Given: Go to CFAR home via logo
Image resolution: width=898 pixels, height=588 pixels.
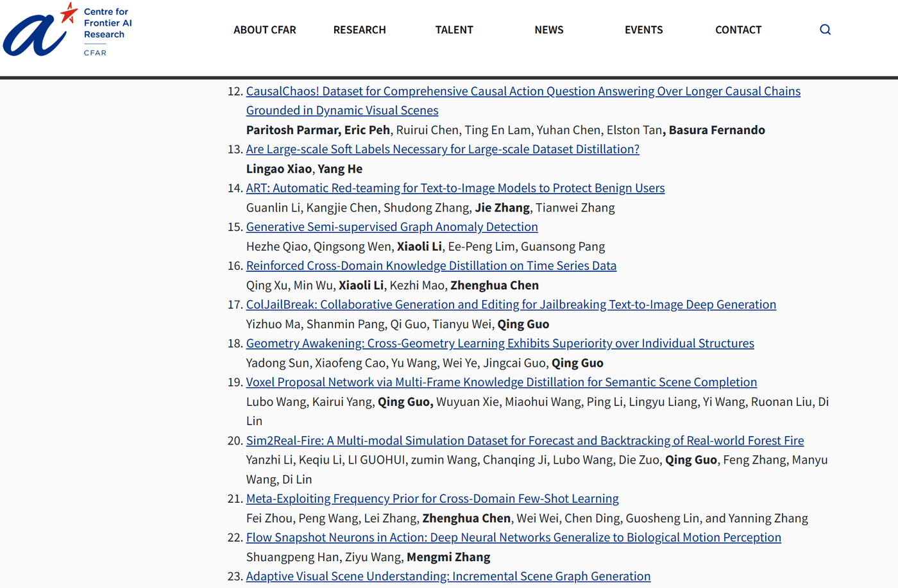Looking at the screenshot, I should click(67, 29).
